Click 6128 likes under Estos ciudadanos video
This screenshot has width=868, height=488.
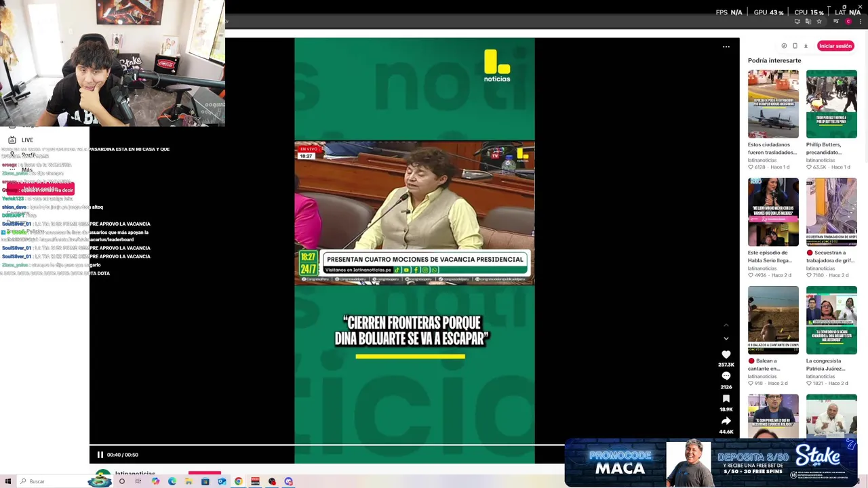759,167
